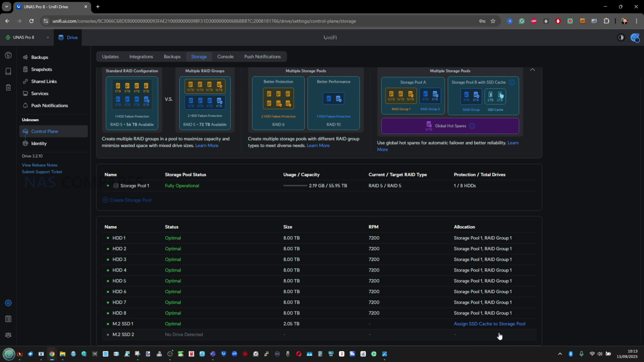Open the users icon in the left rail
644x362 pixels.
(8, 335)
